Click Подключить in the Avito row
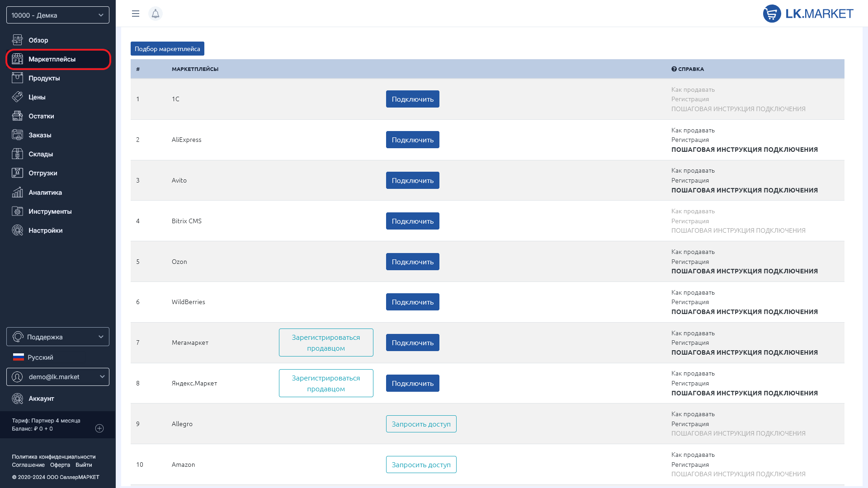The width and height of the screenshot is (868, 488). tap(412, 180)
